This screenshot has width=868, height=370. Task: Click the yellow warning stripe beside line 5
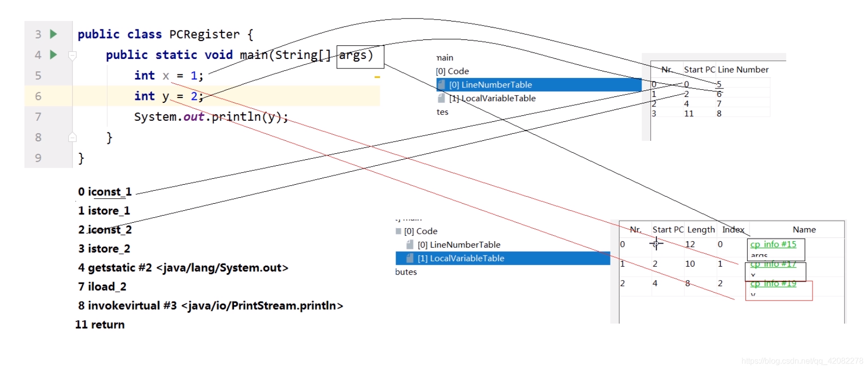[377, 77]
